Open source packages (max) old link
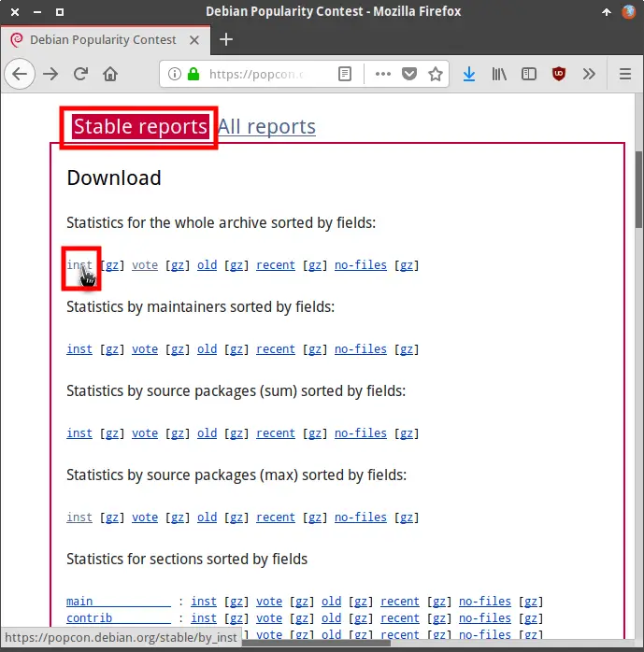644x652 pixels. tap(208, 517)
